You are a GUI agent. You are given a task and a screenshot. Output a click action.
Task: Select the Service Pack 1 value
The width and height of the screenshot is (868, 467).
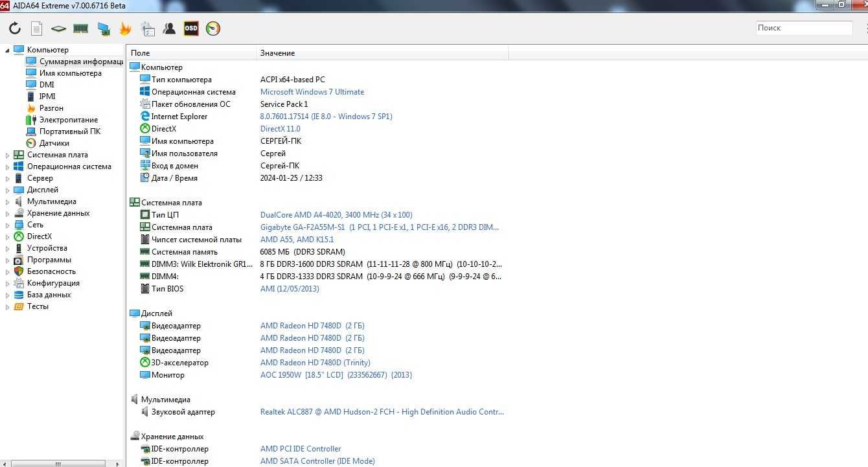(x=284, y=104)
